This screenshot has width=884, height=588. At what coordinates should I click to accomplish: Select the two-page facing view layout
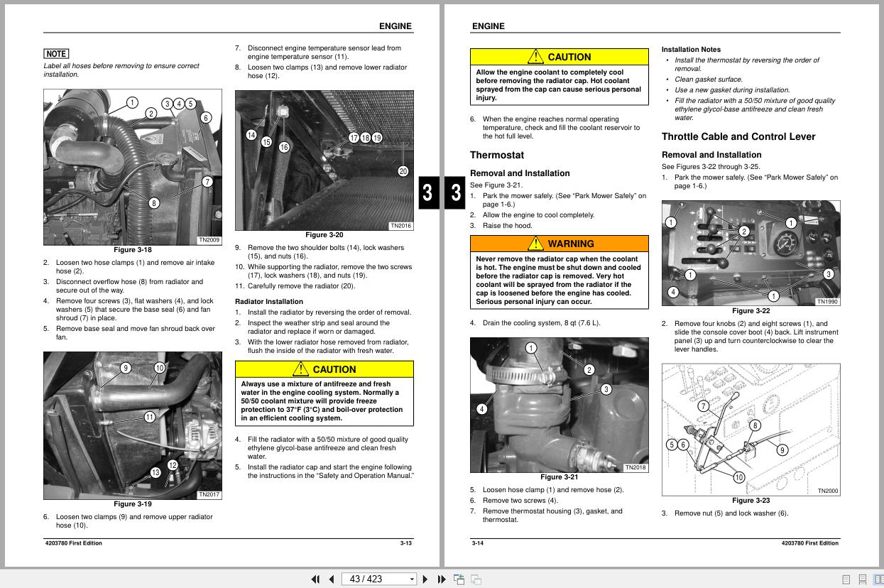click(x=878, y=579)
